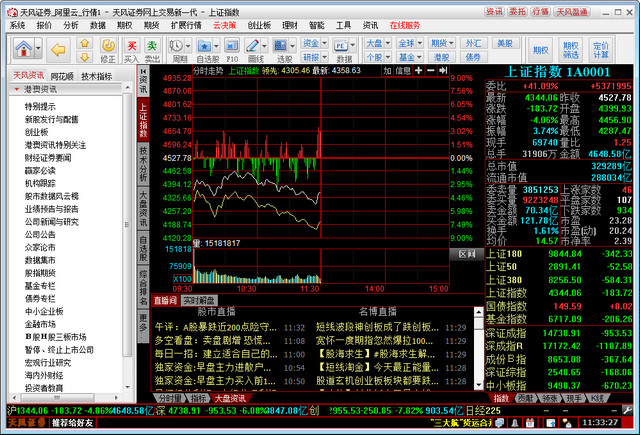Click the 外汇 toolbar button
Image resolution: width=640 pixels, height=435 pixels.
click(473, 43)
